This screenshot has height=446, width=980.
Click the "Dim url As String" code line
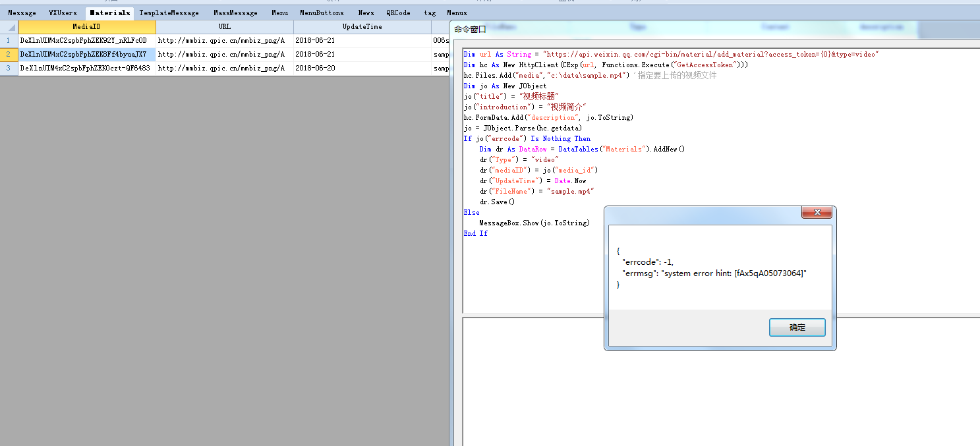click(x=671, y=55)
